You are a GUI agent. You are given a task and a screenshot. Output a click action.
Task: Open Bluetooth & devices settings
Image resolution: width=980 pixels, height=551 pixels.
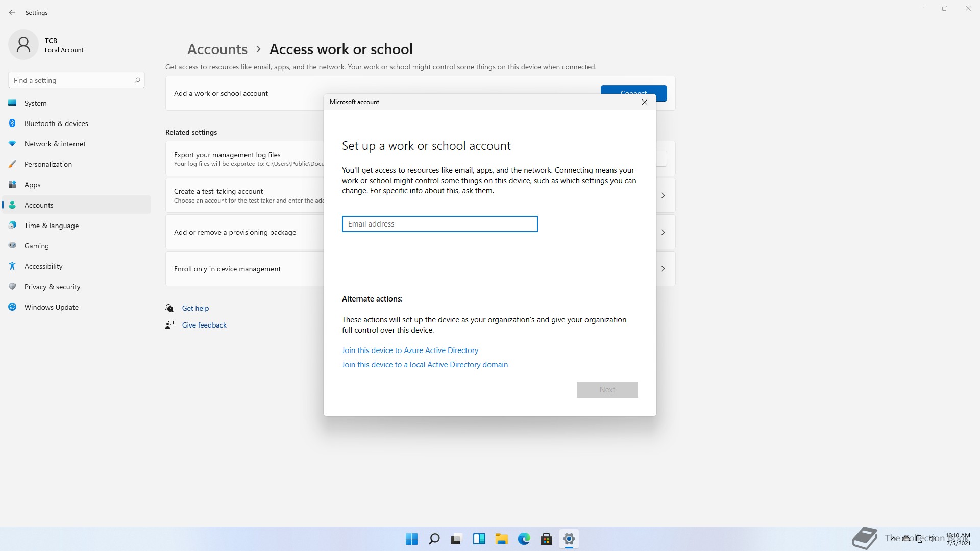coord(77,123)
